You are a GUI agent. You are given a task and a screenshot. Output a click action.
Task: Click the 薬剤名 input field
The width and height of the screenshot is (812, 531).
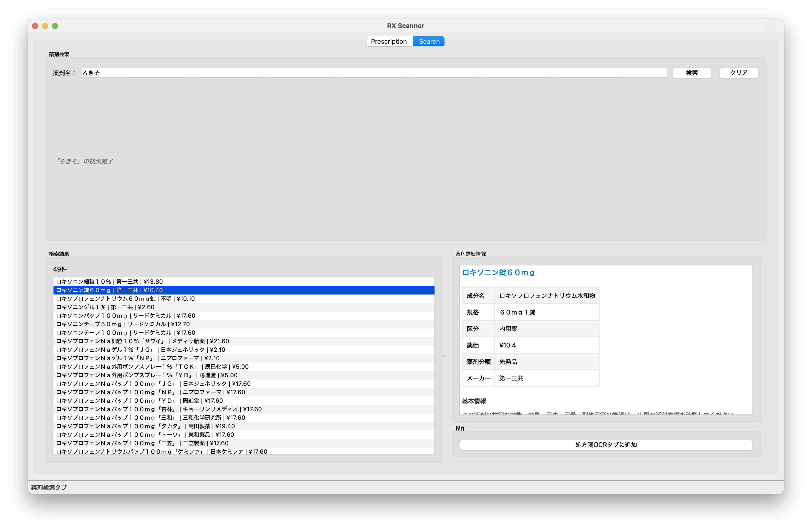tap(374, 73)
